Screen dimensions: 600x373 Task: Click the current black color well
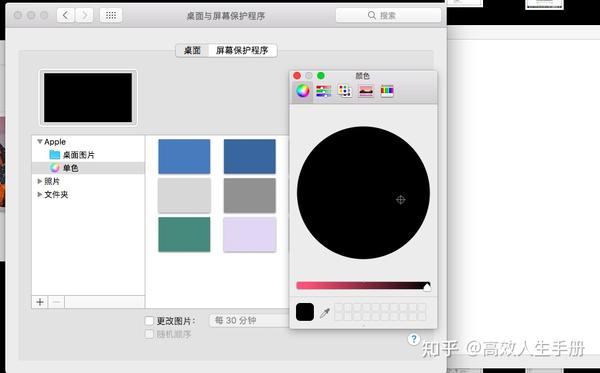pos(305,312)
